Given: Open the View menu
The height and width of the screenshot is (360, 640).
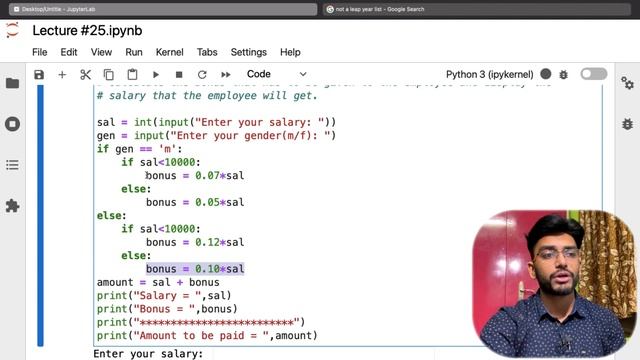Looking at the screenshot, I should pyautogui.click(x=101, y=52).
